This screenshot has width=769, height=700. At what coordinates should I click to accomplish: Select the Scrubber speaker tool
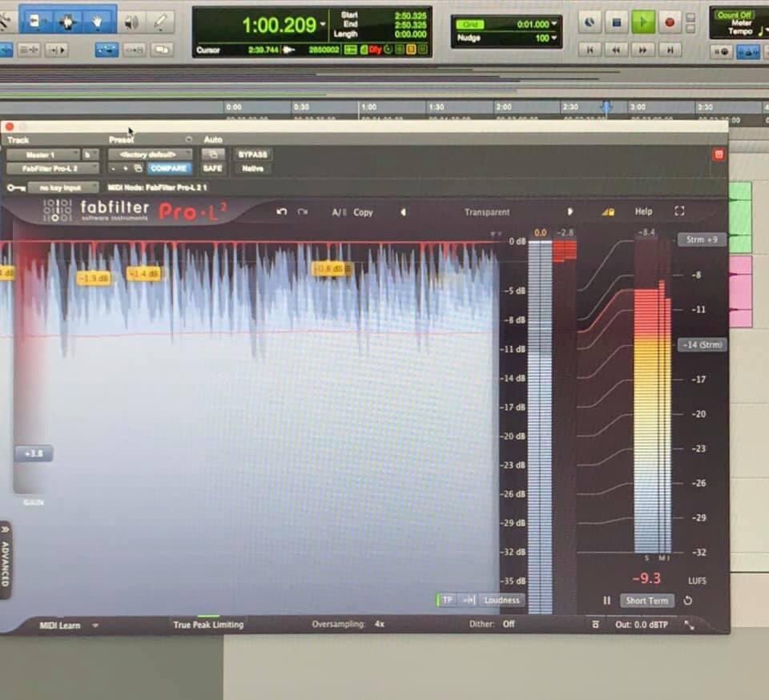(x=131, y=22)
